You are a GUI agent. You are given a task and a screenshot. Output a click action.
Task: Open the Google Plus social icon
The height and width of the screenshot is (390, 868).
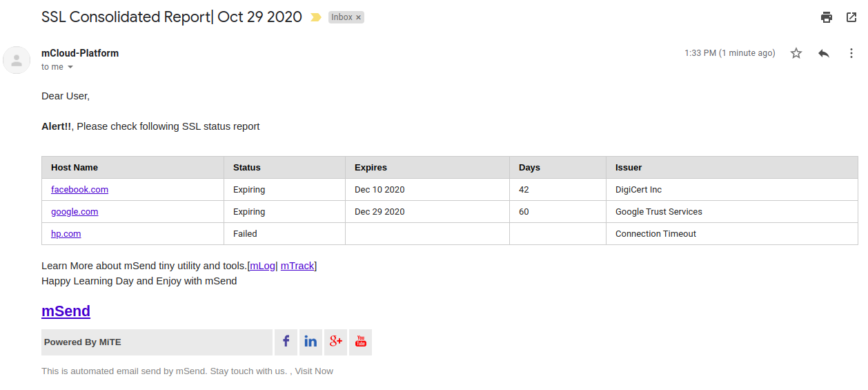[x=335, y=342]
